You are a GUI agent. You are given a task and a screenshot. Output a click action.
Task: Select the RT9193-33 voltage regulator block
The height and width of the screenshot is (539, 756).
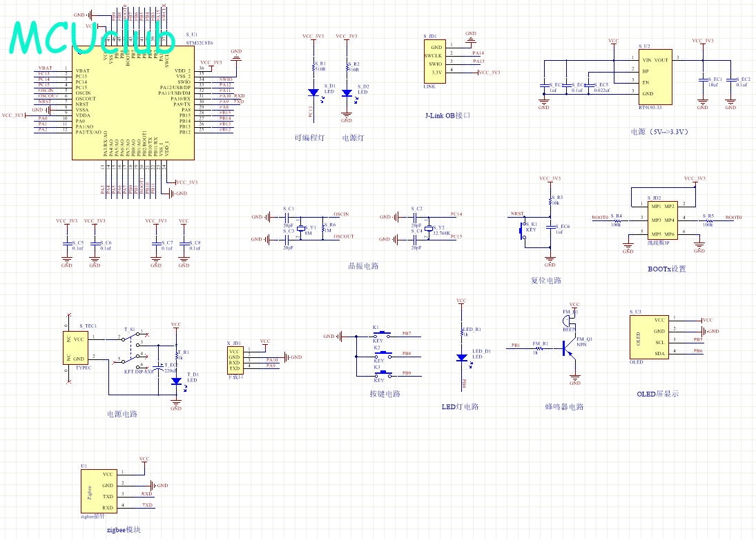(x=652, y=76)
